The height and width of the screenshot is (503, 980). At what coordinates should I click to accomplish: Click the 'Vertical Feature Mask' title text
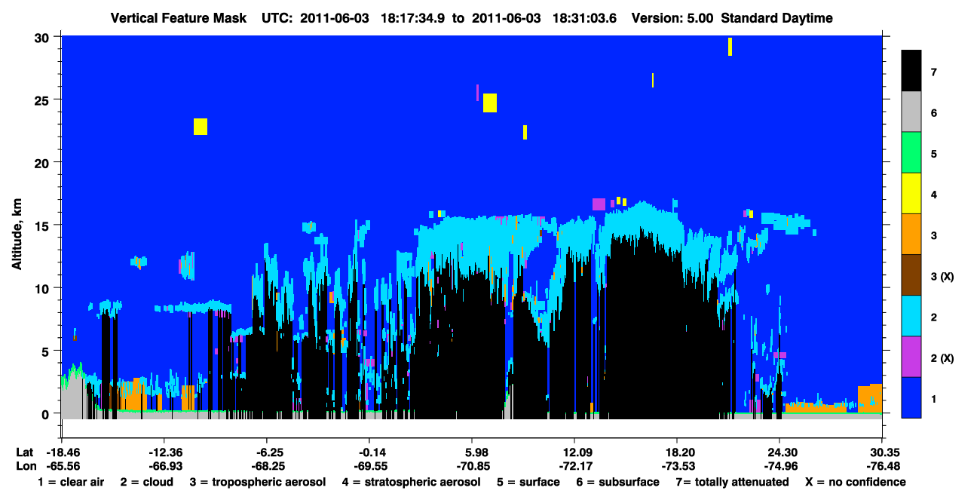click(179, 18)
